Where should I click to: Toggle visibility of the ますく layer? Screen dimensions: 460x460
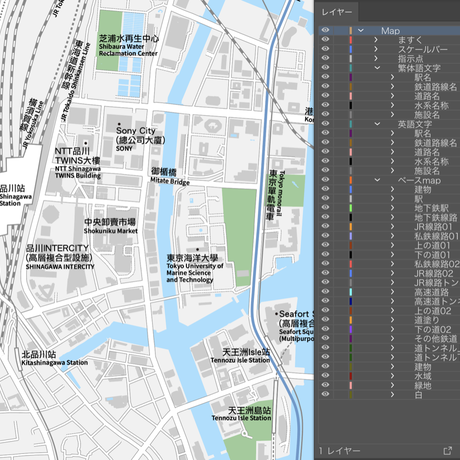click(325, 40)
